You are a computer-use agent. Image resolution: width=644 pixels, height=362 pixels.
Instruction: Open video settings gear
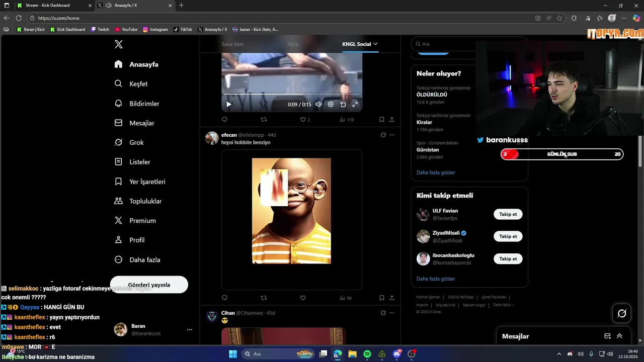tap(331, 104)
